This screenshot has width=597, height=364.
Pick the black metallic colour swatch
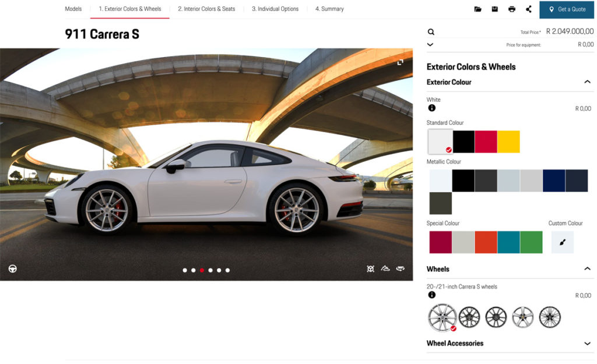point(463,181)
